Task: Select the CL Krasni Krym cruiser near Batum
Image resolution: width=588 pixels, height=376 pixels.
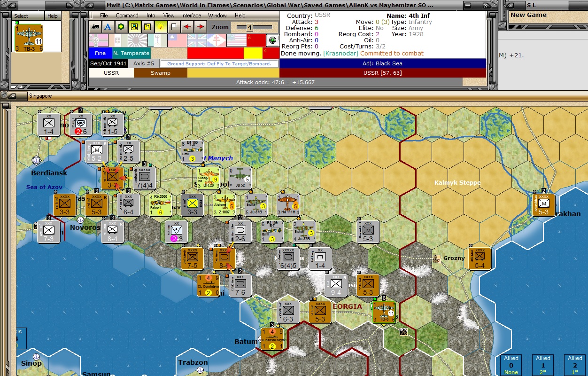Action: coord(272,339)
